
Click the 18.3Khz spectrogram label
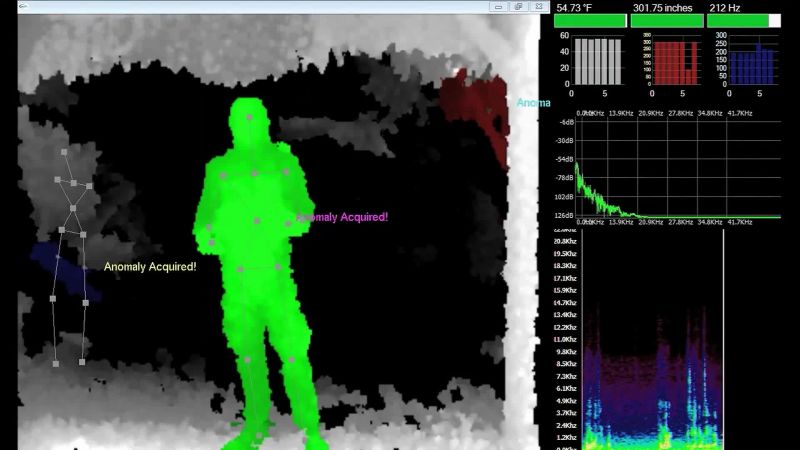click(565, 266)
